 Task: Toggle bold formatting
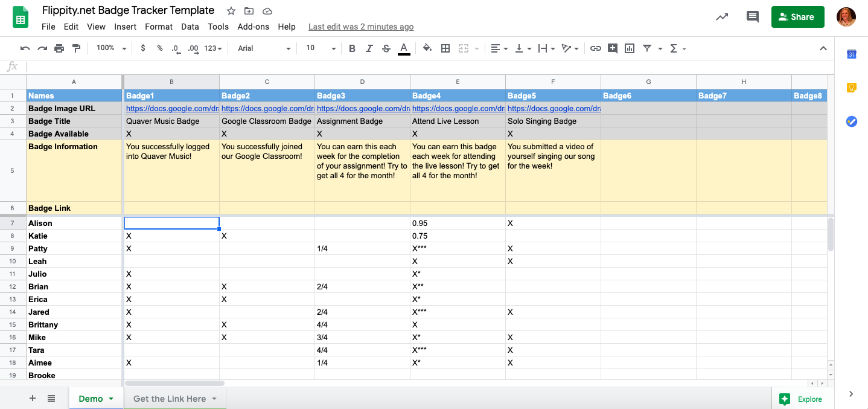[x=352, y=48]
